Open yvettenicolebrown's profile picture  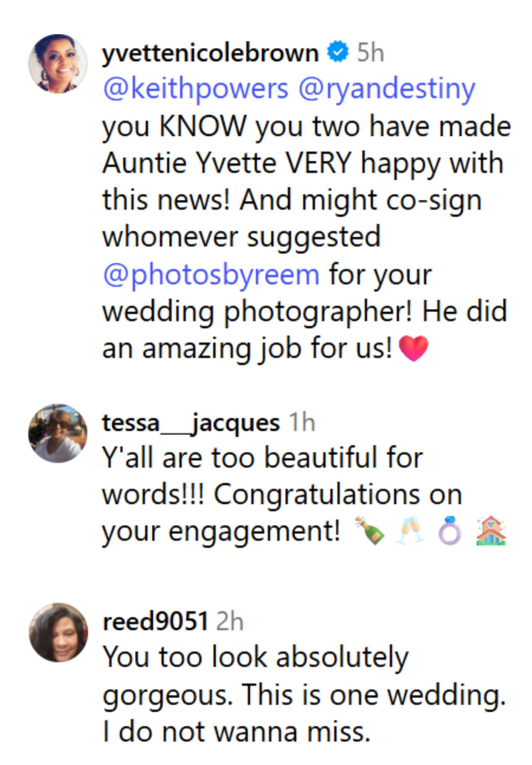[x=58, y=64]
